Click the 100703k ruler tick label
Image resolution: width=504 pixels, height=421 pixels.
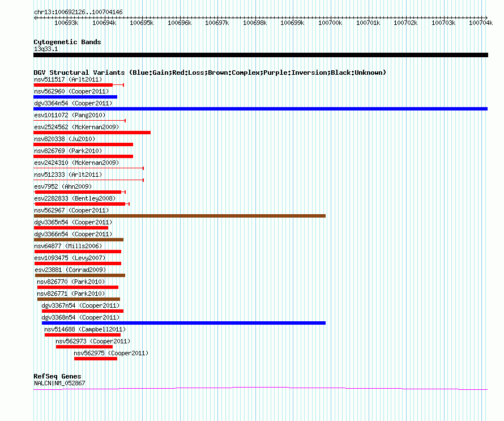[x=443, y=23]
